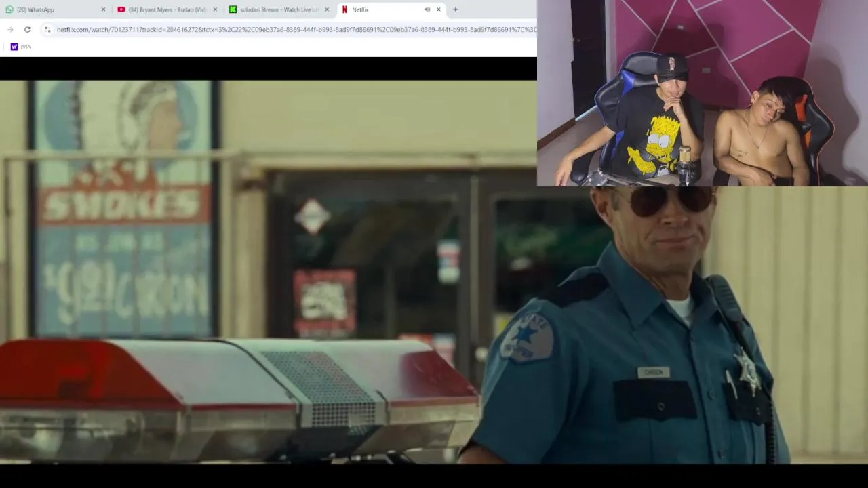View site information icon in address bar
Image resolution: width=868 pixels, height=488 pixels.
point(47,29)
